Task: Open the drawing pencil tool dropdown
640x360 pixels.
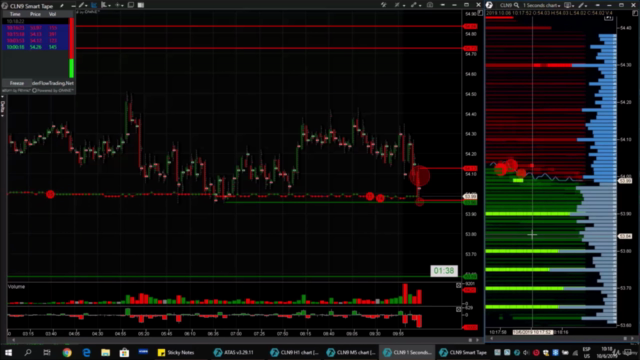Action: point(84,5)
